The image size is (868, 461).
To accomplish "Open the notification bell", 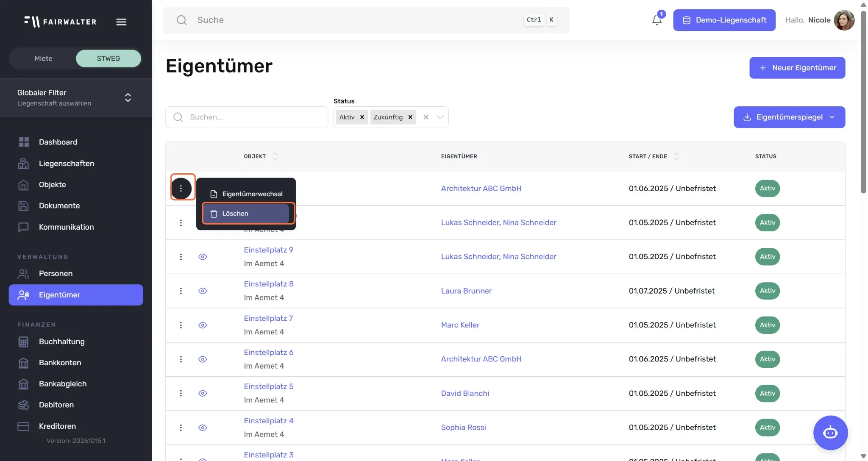I will pos(657,20).
